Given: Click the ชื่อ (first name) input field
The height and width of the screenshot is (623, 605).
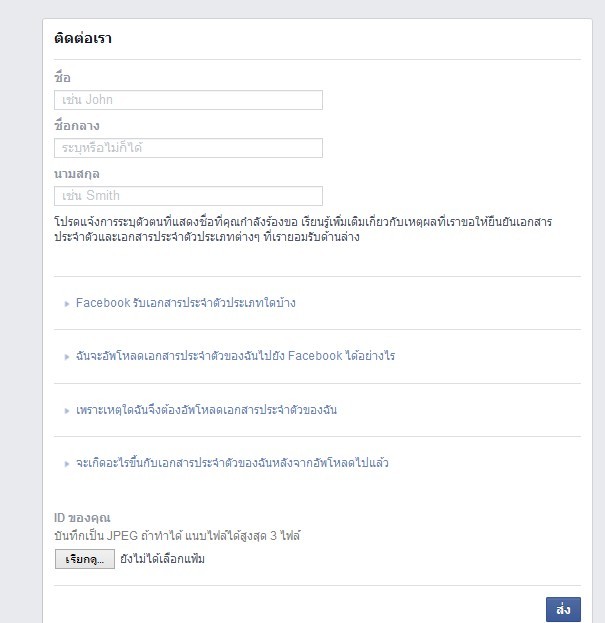Looking at the screenshot, I should click(x=188, y=100).
